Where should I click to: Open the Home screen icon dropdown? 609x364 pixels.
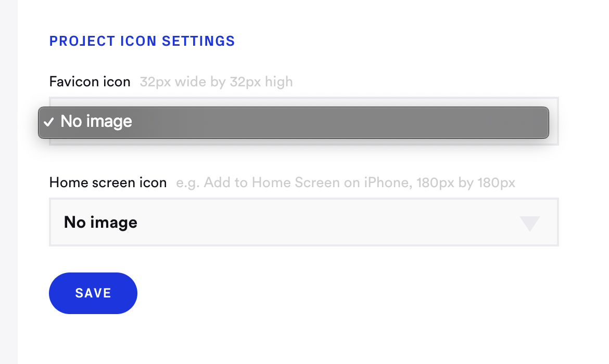point(304,222)
